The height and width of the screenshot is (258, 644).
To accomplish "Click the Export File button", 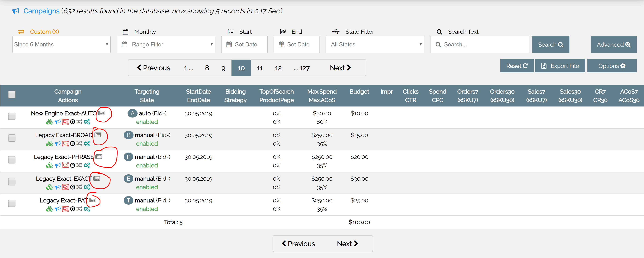I will [x=560, y=66].
